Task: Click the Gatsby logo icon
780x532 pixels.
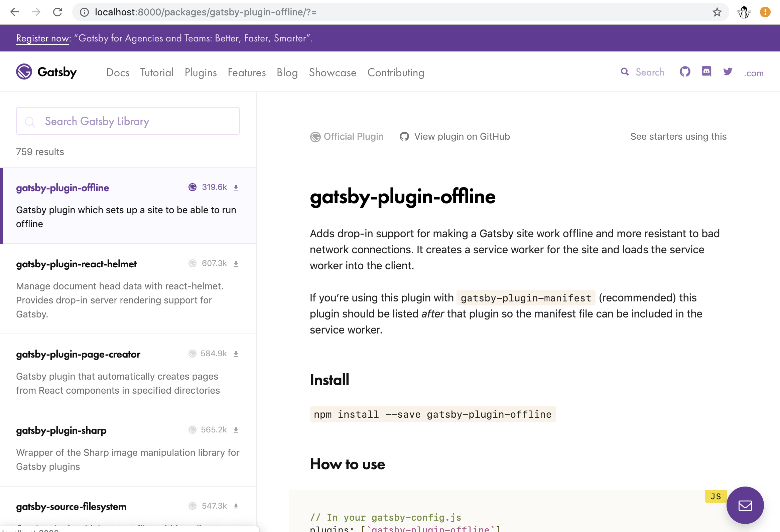Action: [x=24, y=72]
